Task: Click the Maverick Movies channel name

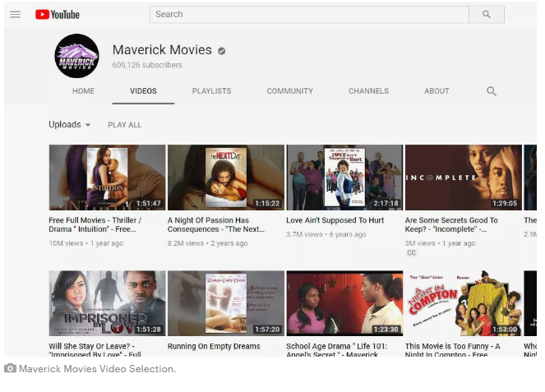Action: (x=162, y=50)
